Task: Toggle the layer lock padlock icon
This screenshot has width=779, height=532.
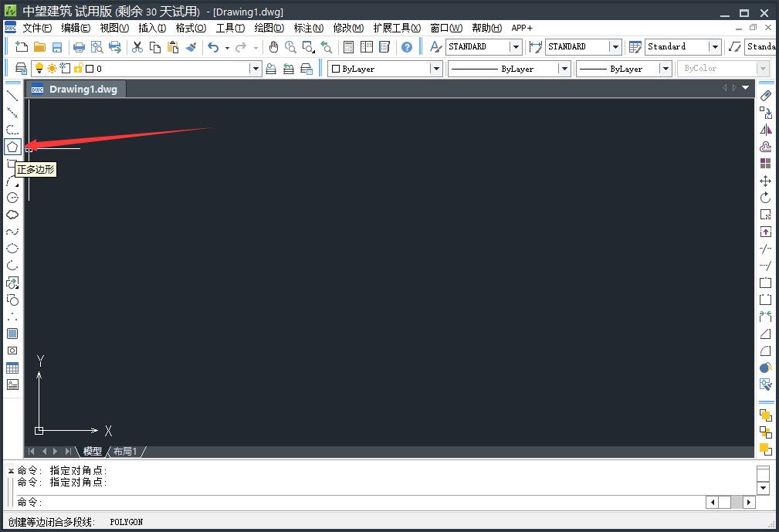Action: pos(78,69)
